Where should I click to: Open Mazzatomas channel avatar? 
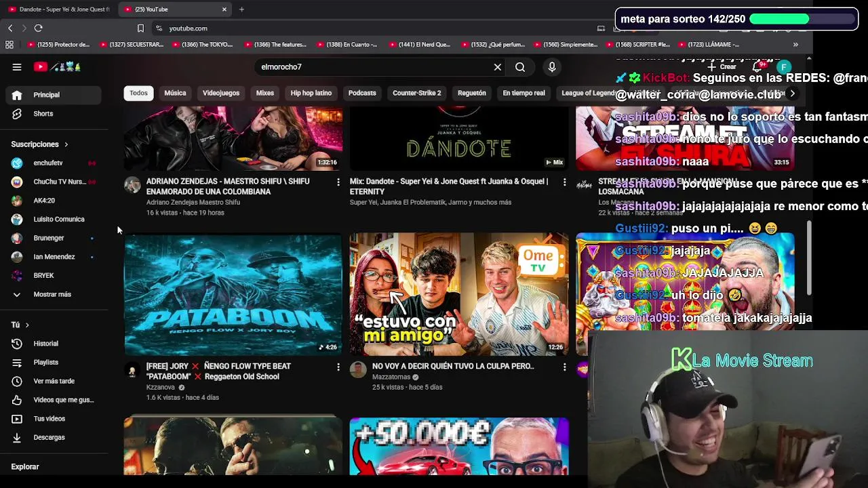coord(358,369)
